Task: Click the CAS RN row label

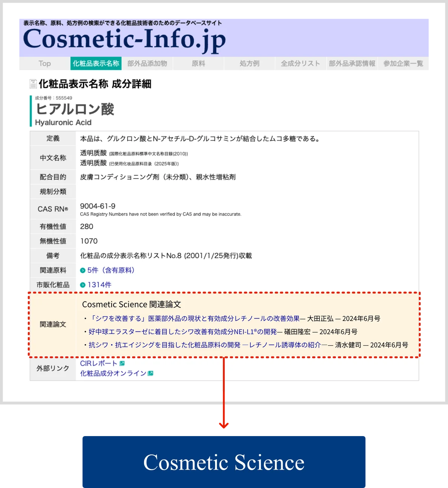Action: pos(53,209)
